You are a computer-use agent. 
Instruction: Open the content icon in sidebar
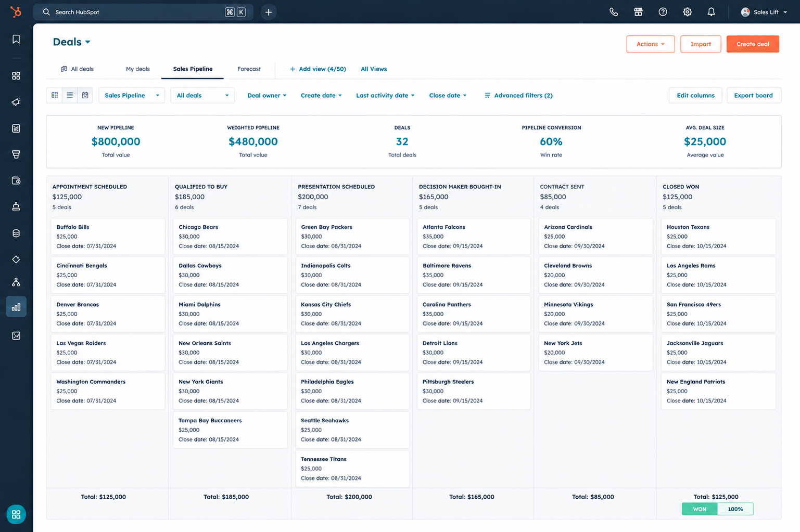click(16, 128)
